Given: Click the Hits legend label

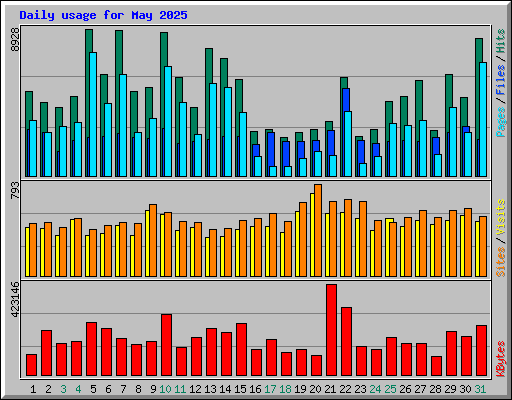Looking at the screenshot, I should click(x=501, y=42).
